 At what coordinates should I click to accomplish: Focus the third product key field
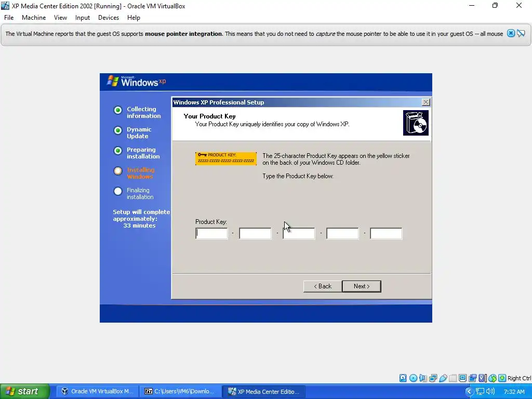299,233
